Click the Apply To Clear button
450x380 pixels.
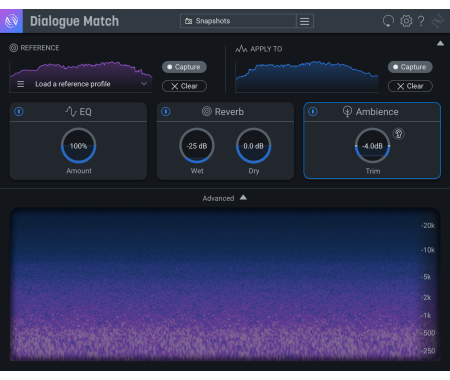point(410,86)
